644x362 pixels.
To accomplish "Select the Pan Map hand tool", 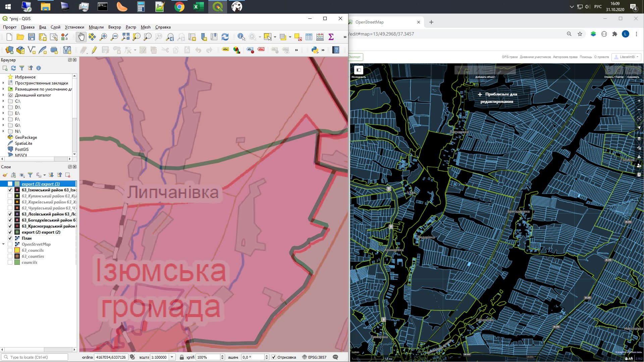I will click(x=81, y=37).
